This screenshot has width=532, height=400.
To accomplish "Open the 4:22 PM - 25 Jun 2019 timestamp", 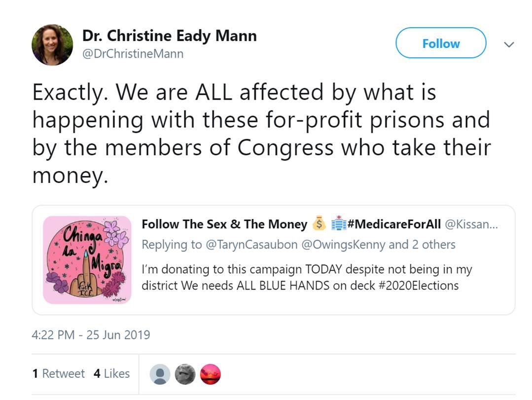I will 91,335.
